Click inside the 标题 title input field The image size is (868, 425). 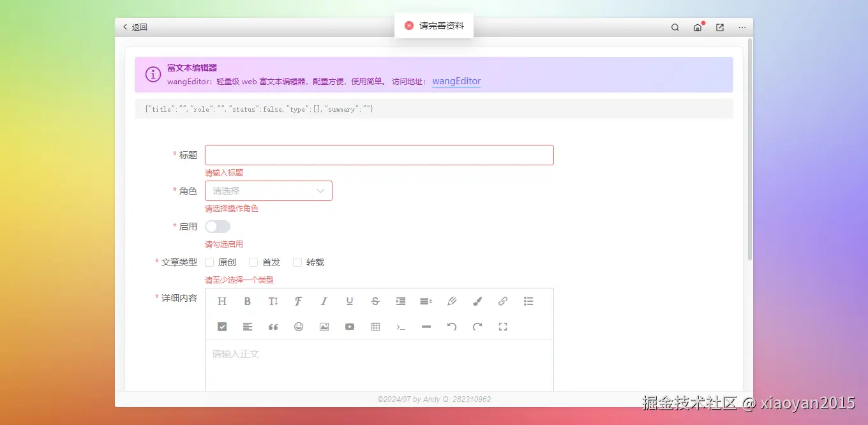tap(379, 154)
